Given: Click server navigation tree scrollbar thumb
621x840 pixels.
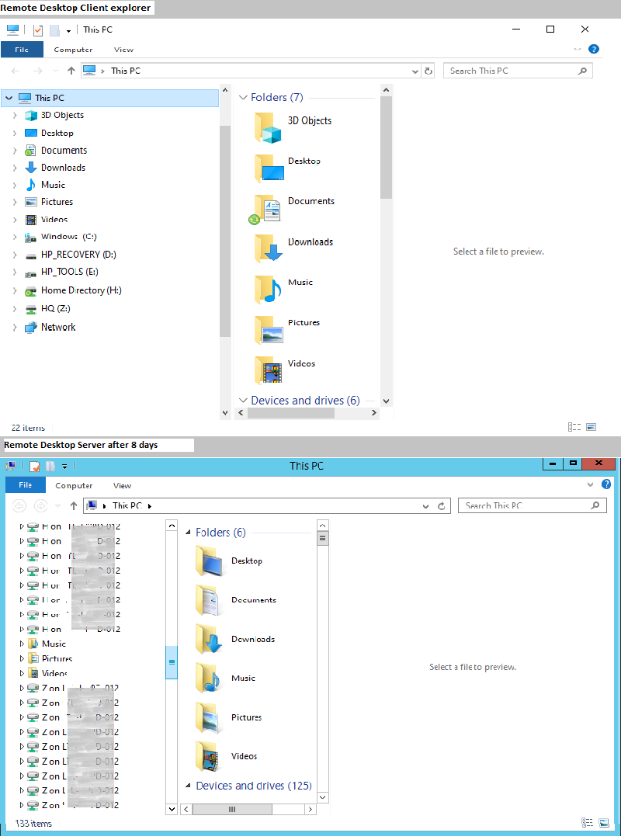Looking at the screenshot, I should coord(172,662).
